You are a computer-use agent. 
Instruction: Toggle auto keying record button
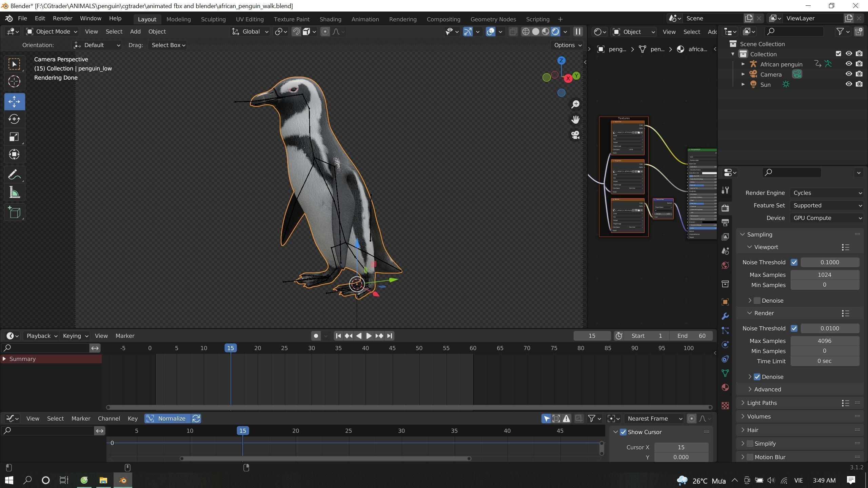316,336
